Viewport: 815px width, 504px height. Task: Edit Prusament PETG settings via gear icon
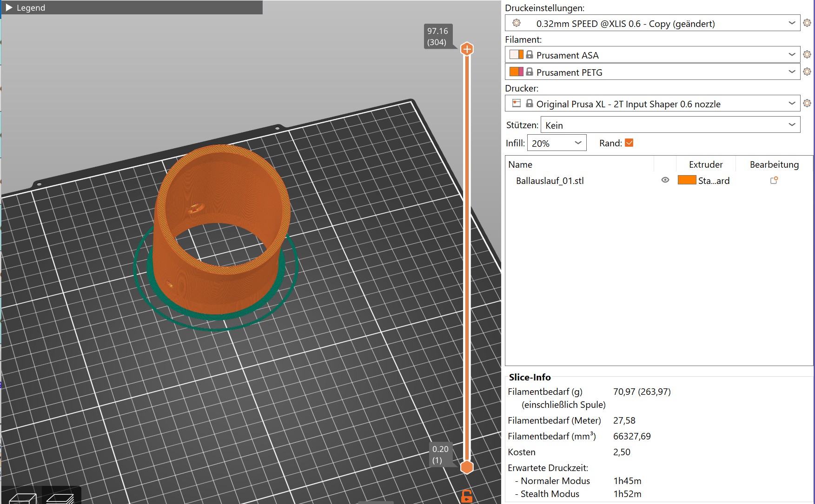[807, 72]
